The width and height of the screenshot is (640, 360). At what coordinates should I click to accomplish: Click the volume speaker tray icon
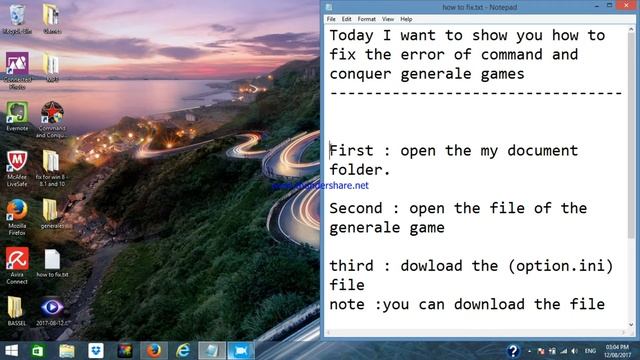(575, 351)
